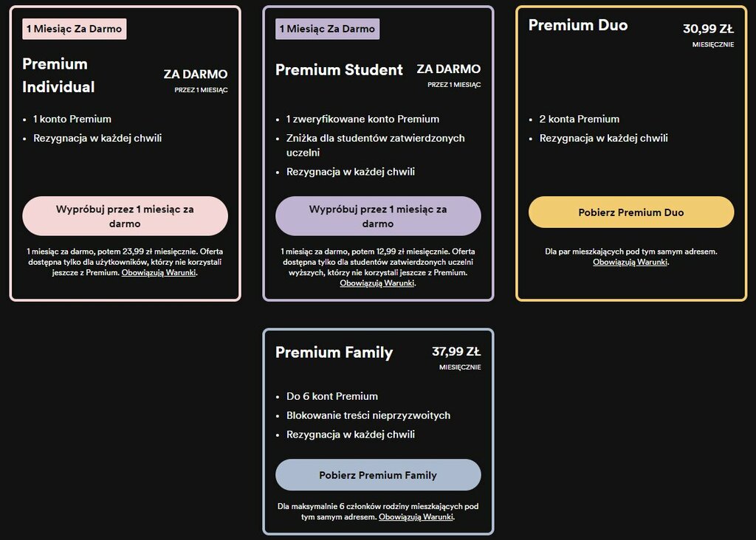Click ZA DARMO label in Premium Student card
This screenshot has height=540, width=756.
point(448,69)
